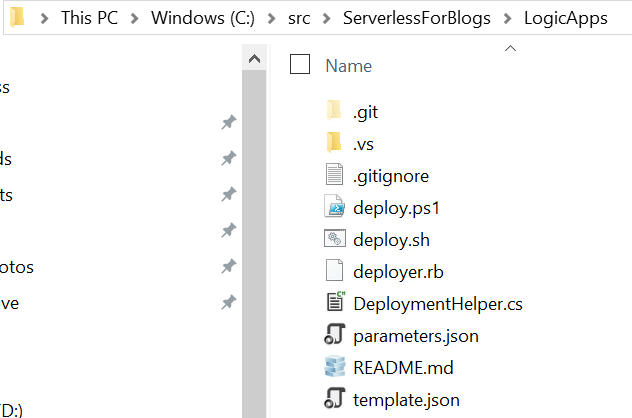Select the deploy.sh shell script icon

coord(335,239)
